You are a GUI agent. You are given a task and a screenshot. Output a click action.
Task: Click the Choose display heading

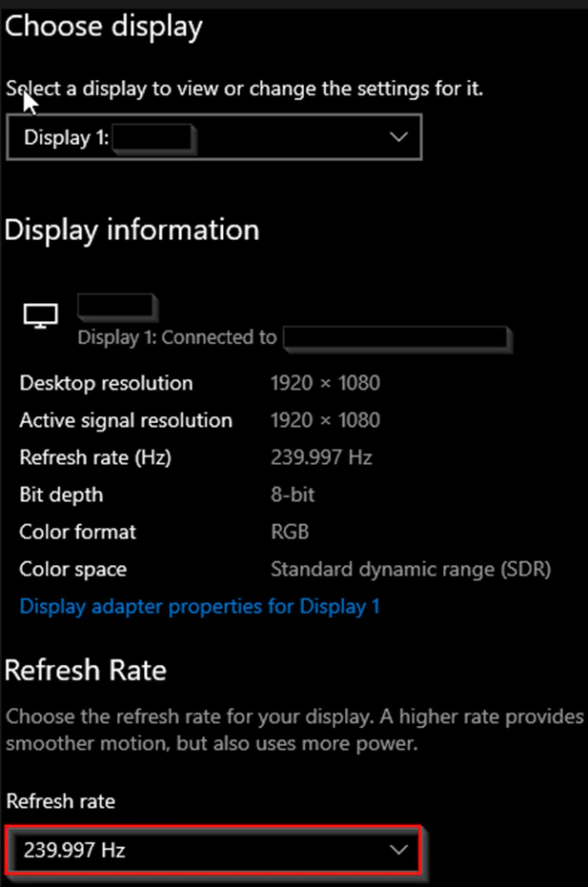[103, 27]
